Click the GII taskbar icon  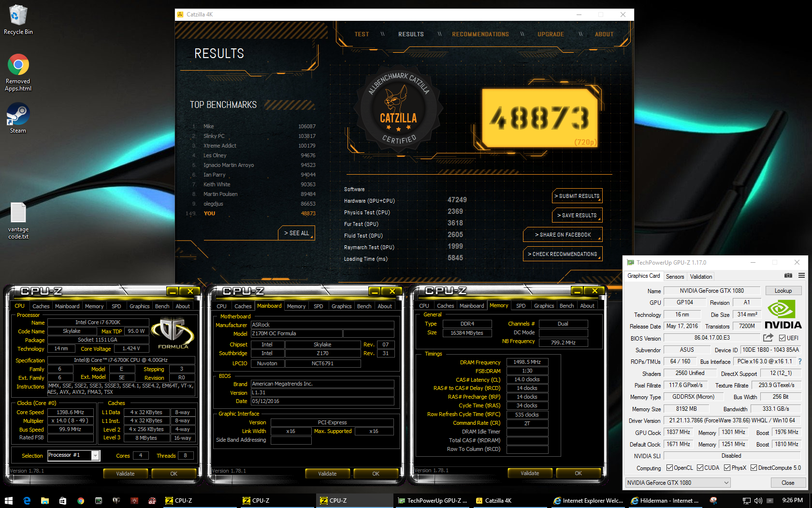(152, 501)
